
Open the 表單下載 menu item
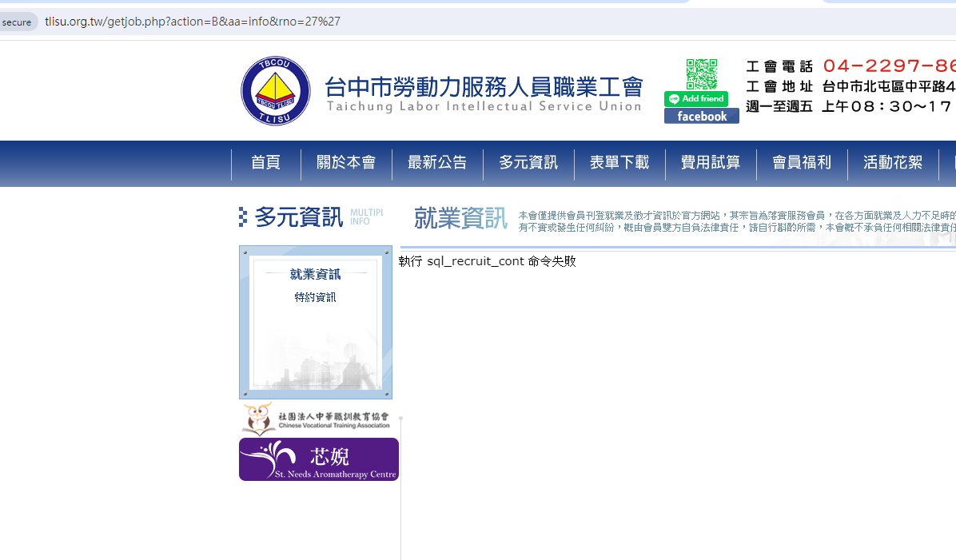pyautogui.click(x=619, y=163)
